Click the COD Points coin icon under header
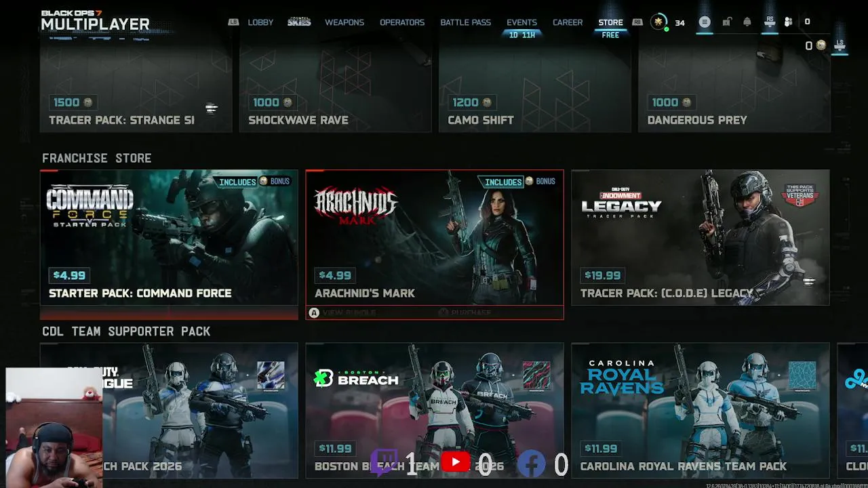This screenshot has height=488, width=868. (x=821, y=45)
